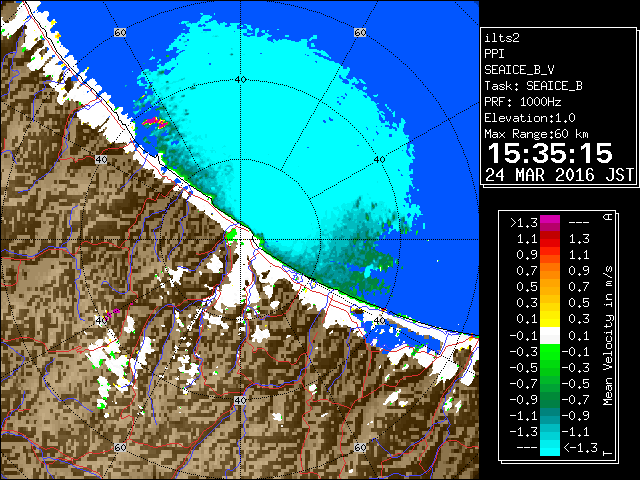
Task: Click the "<-1.3" label in the legend's right column
Action: click(x=580, y=448)
